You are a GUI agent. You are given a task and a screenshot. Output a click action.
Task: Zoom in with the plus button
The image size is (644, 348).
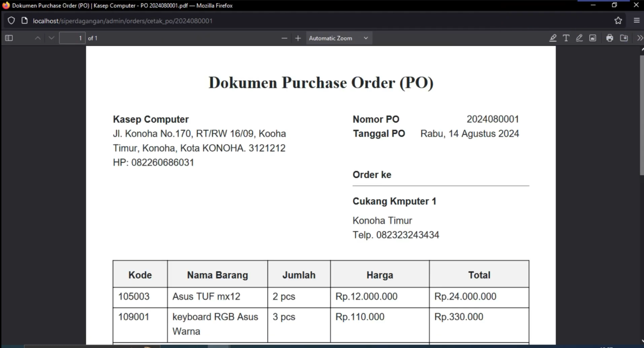pos(298,38)
